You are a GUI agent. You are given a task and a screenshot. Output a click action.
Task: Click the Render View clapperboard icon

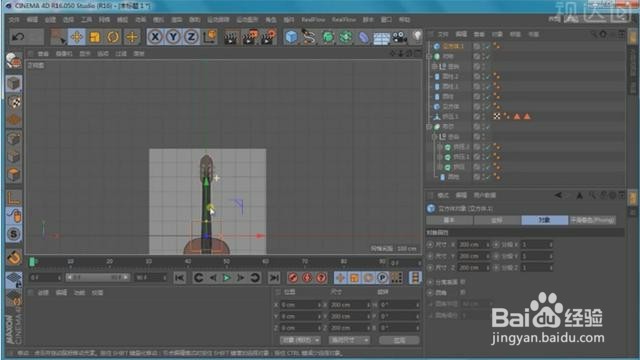click(x=231, y=37)
